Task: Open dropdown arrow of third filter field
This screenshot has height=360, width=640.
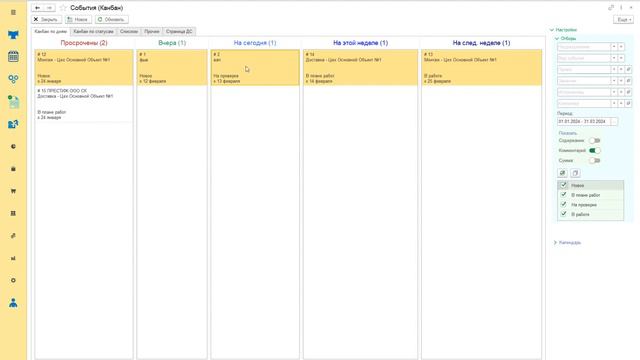Action: 613,69
